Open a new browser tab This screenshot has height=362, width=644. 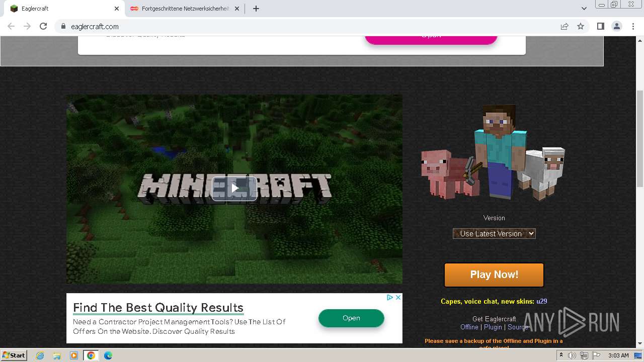(x=256, y=9)
